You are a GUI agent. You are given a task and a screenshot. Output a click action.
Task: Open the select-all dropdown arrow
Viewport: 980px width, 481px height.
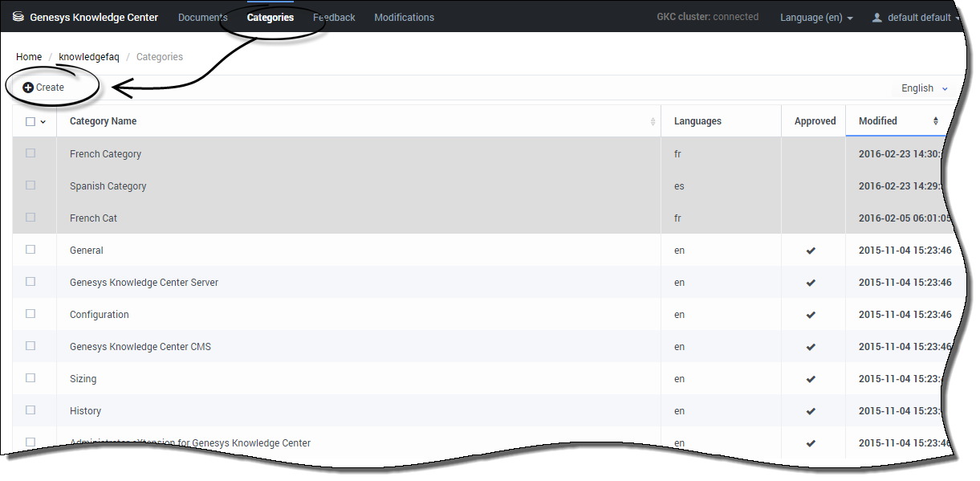(x=43, y=122)
